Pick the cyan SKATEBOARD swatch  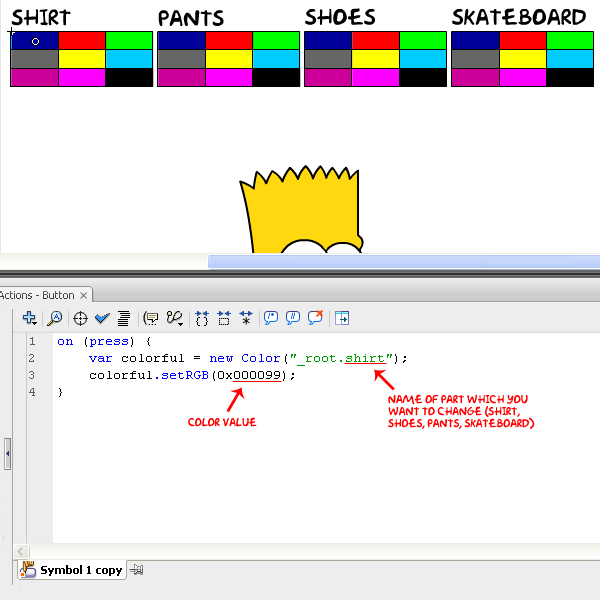click(570, 59)
